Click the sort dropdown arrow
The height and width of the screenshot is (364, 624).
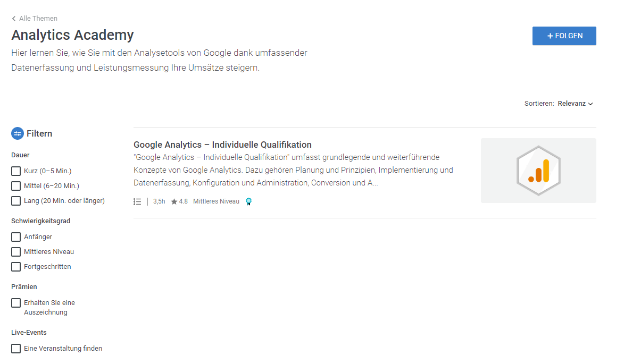click(590, 104)
